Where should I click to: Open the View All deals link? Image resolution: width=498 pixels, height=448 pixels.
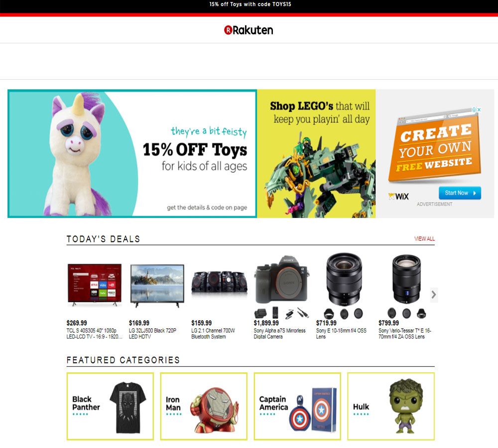424,239
